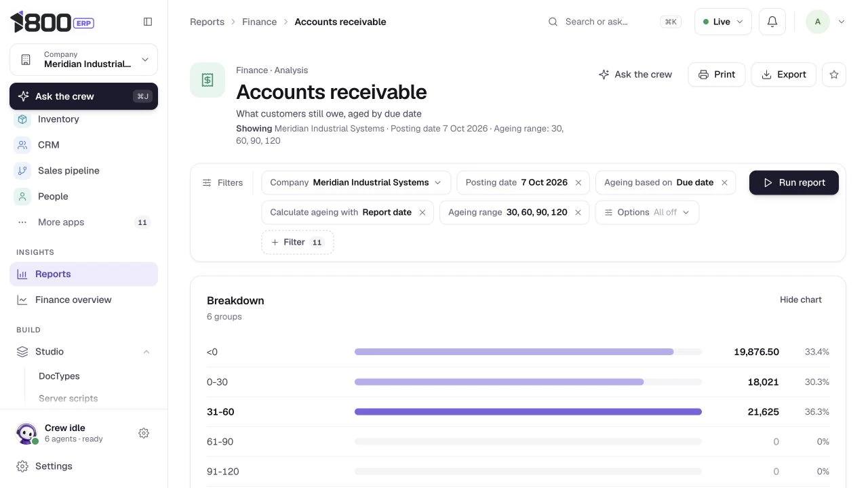868x488 pixels.
Task: Add a new Filter
Action: point(298,242)
